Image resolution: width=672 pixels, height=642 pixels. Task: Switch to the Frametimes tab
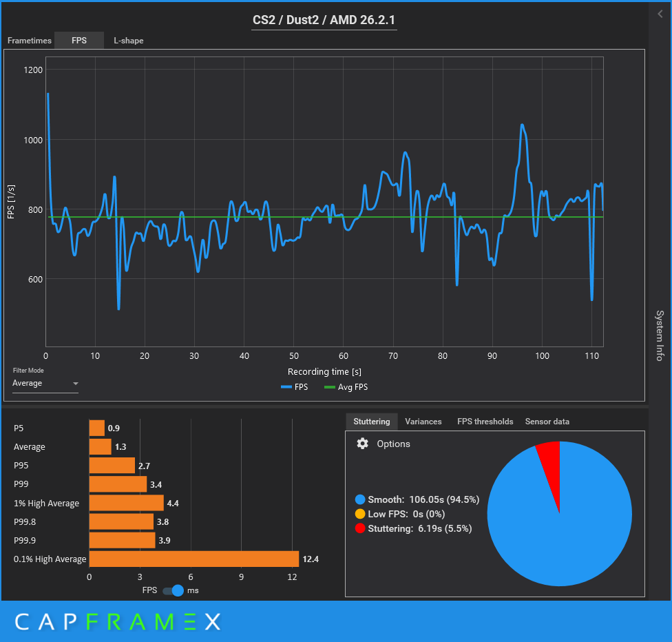point(29,41)
